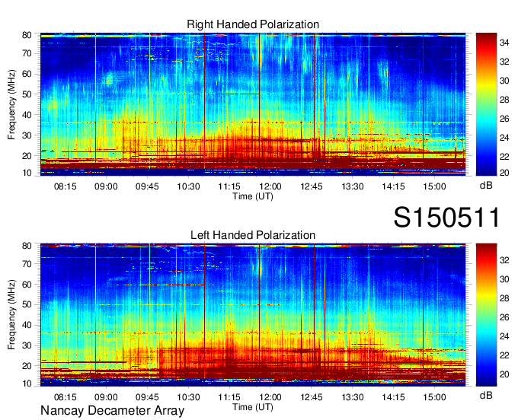The width and height of the screenshot is (518, 420).
Task: Click the 14:15 time tick on Left Handed plot
Action: click(394, 397)
